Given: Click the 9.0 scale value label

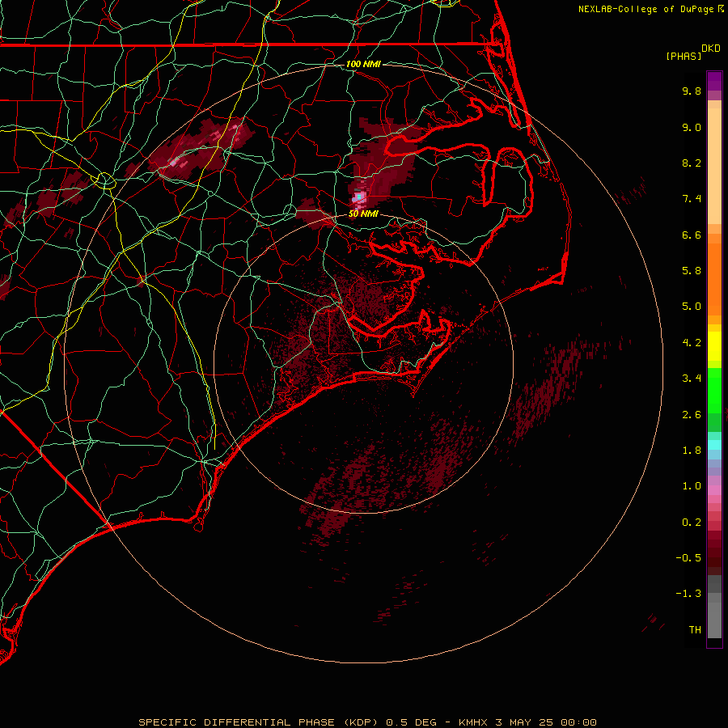Looking at the screenshot, I should click(692, 127).
